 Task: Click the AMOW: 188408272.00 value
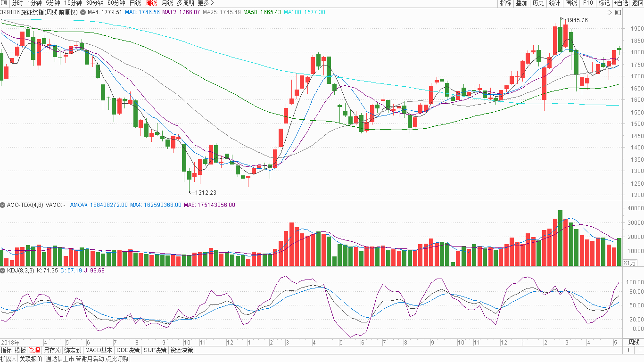(x=99, y=205)
